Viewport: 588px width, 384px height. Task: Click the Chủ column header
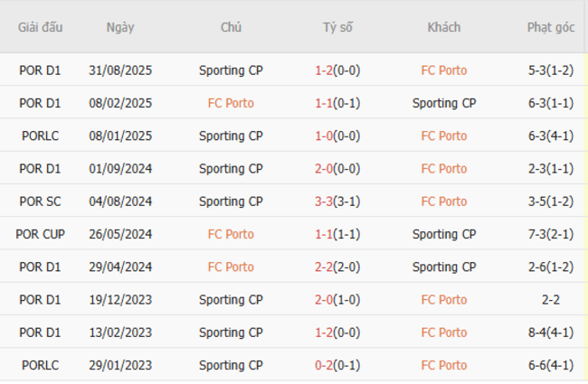click(x=231, y=27)
